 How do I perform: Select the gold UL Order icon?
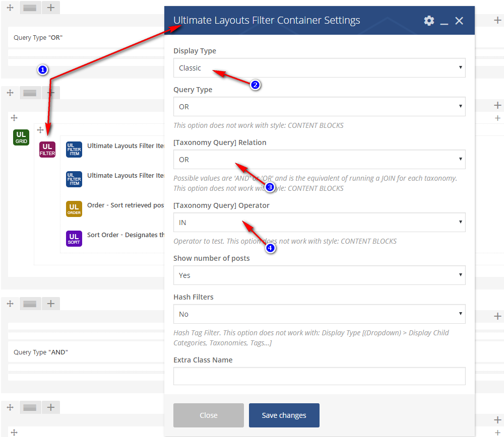74,209
